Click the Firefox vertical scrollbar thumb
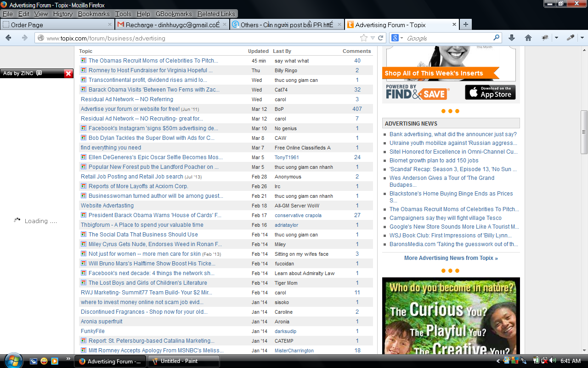Screen dimensions: 588x368 (x=584, y=132)
